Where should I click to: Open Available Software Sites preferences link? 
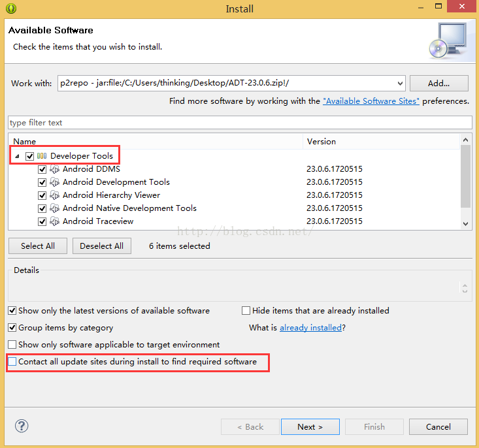371,101
